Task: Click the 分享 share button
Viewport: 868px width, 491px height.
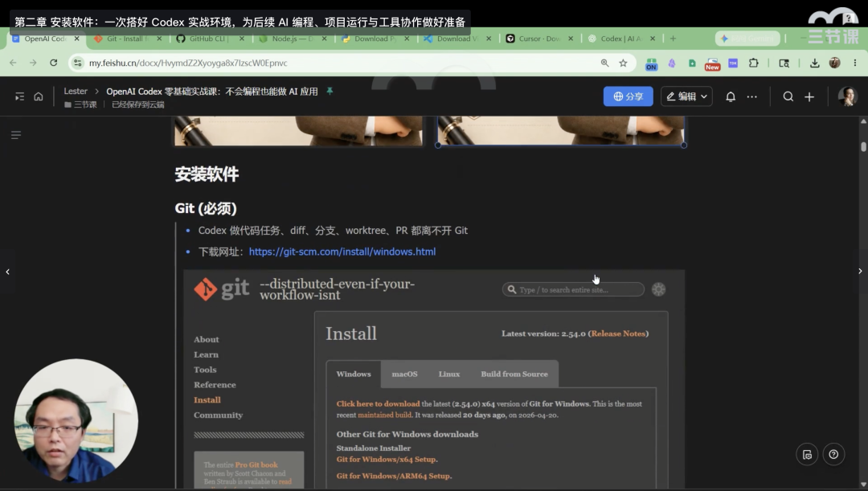Action: coord(628,97)
